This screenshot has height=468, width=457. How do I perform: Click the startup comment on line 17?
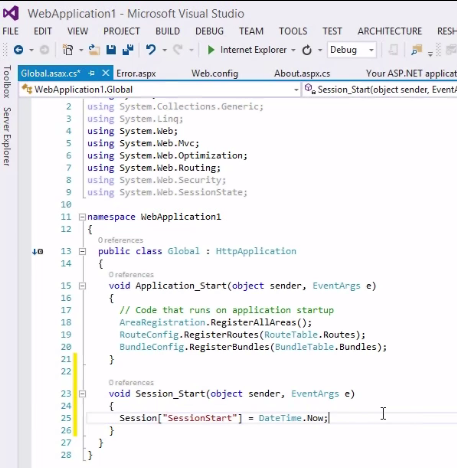[x=227, y=310]
